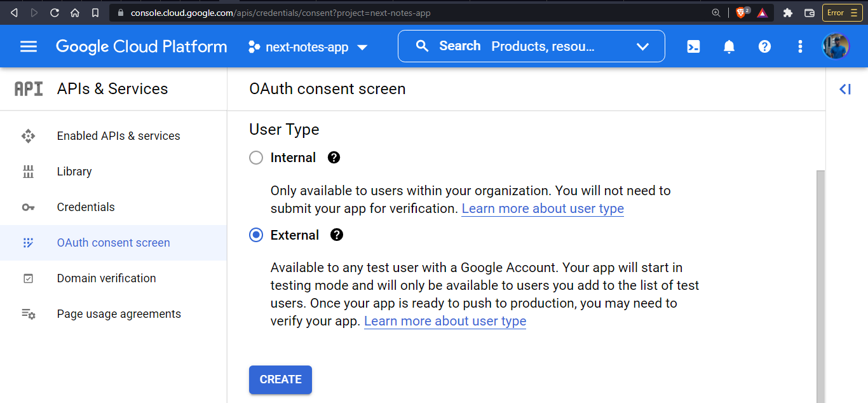Image resolution: width=868 pixels, height=403 pixels.
Task: Open the Brave wallet icon
Action: (810, 13)
